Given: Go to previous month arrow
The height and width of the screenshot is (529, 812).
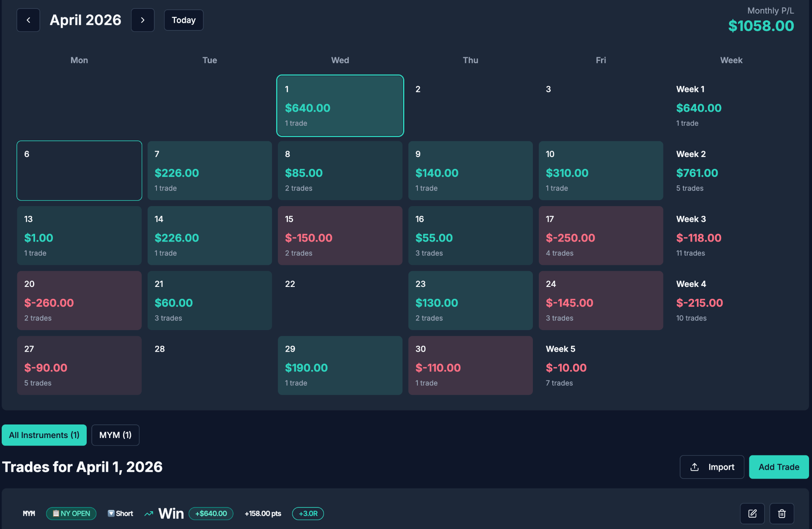Looking at the screenshot, I should [28, 20].
